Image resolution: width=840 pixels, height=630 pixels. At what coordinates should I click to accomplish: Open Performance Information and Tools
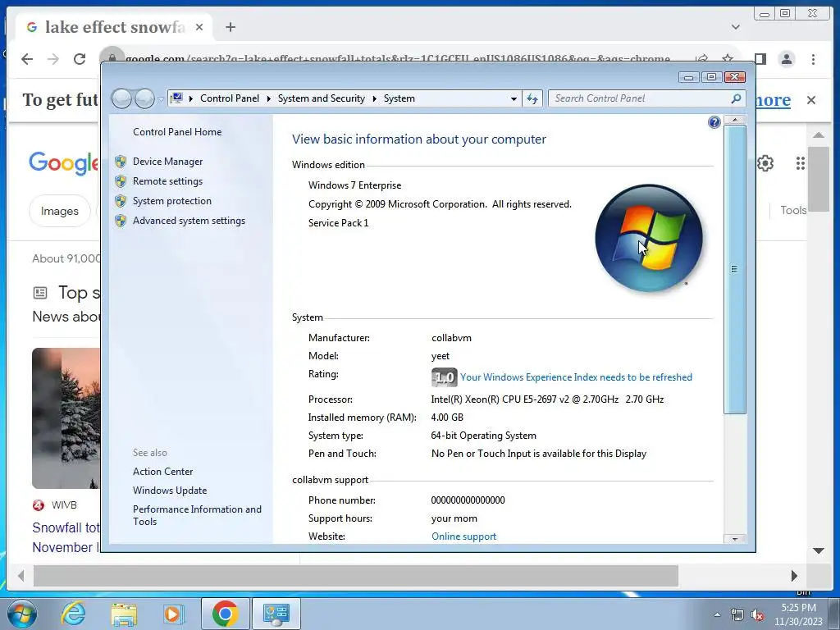(x=197, y=515)
